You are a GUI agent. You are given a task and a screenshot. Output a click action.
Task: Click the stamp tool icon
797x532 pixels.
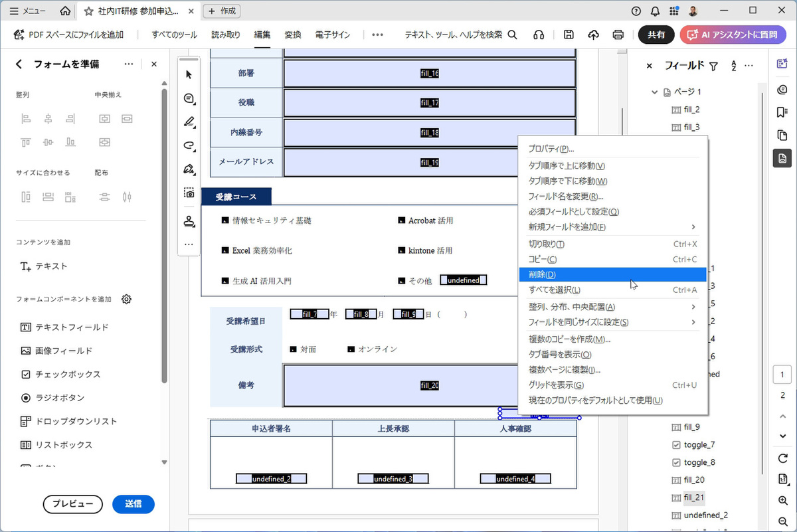click(189, 221)
